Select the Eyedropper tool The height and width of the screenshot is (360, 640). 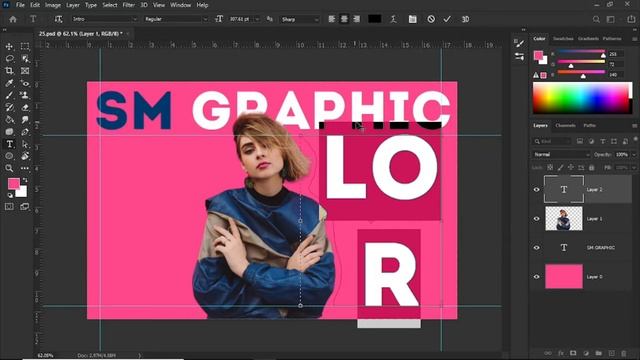tap(9, 83)
